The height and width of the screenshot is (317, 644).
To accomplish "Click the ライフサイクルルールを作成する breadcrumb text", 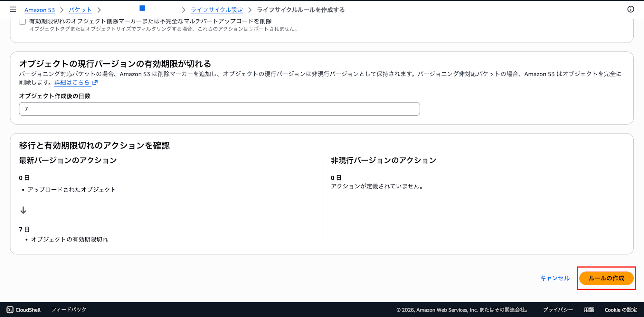I will pos(301,10).
